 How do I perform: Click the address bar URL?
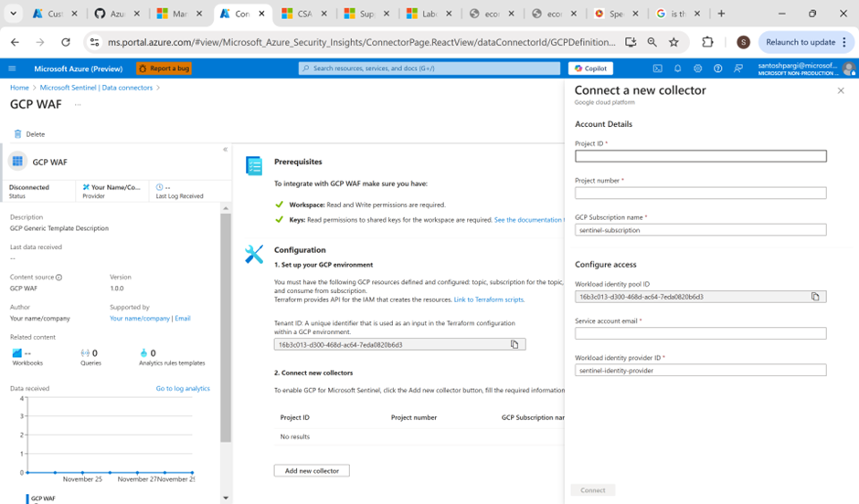[362, 42]
